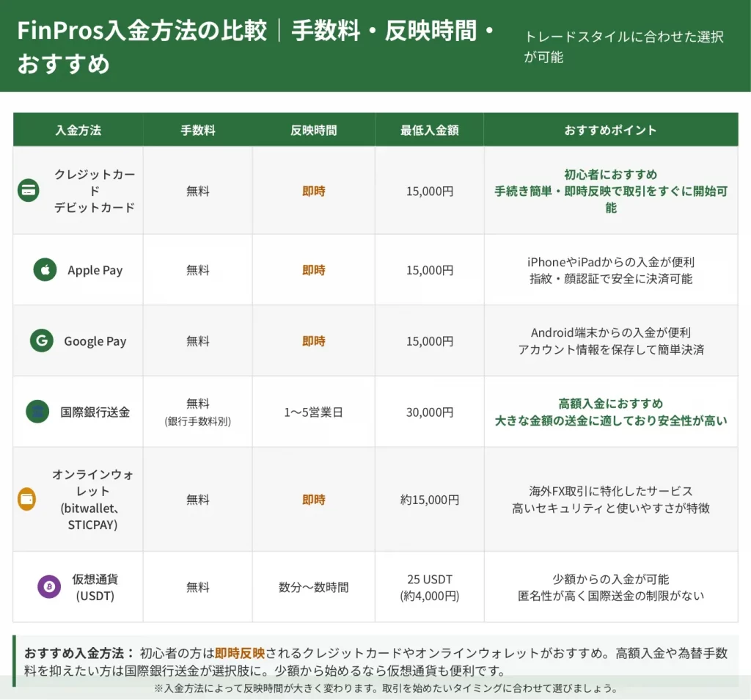
Task: Click the international bank transfer building icon
Action: click(x=37, y=412)
